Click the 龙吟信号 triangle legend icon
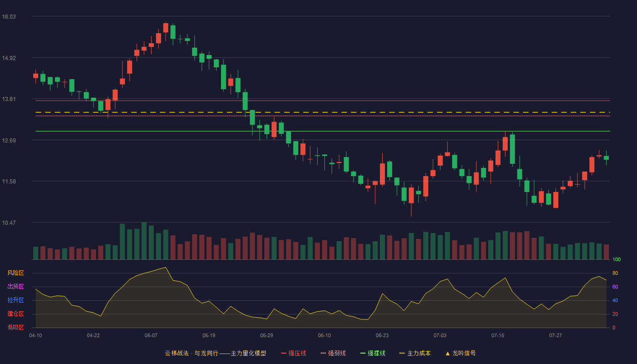Screen dimensions: 637x364 click(x=448, y=353)
